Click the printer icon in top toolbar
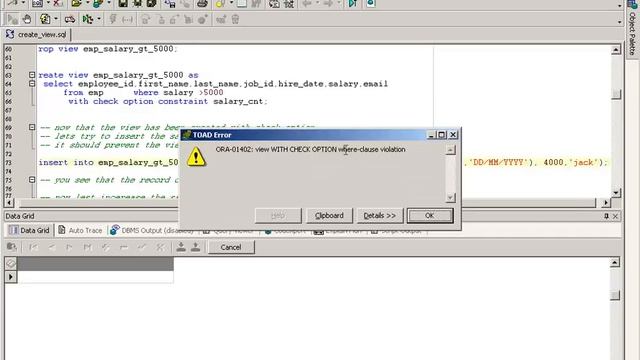 (x=202, y=4)
